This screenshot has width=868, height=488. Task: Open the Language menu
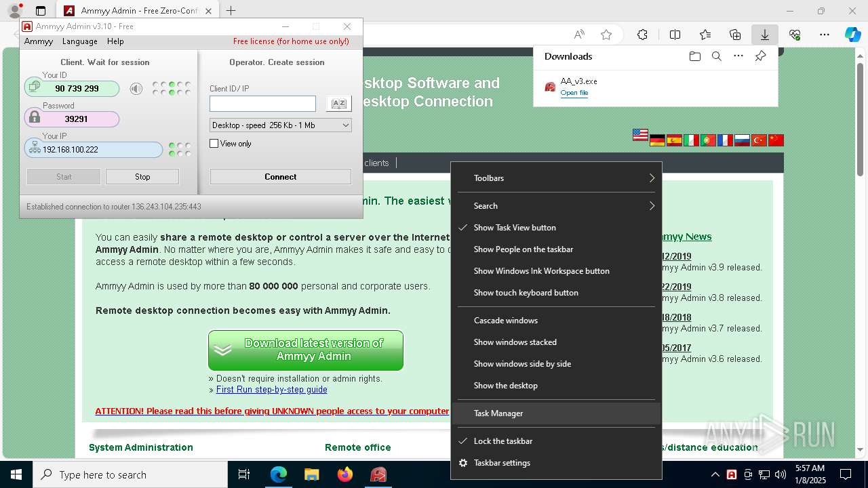coord(80,41)
